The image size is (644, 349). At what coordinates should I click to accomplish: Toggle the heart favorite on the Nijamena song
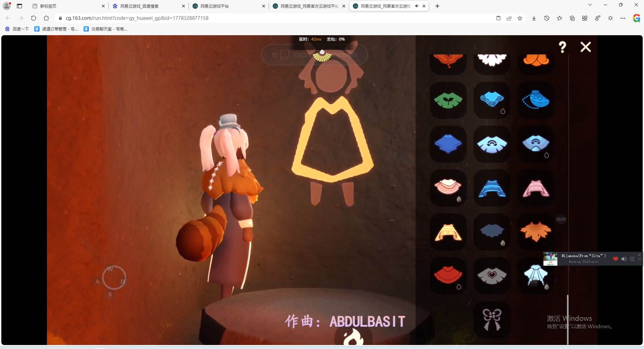pos(615,259)
